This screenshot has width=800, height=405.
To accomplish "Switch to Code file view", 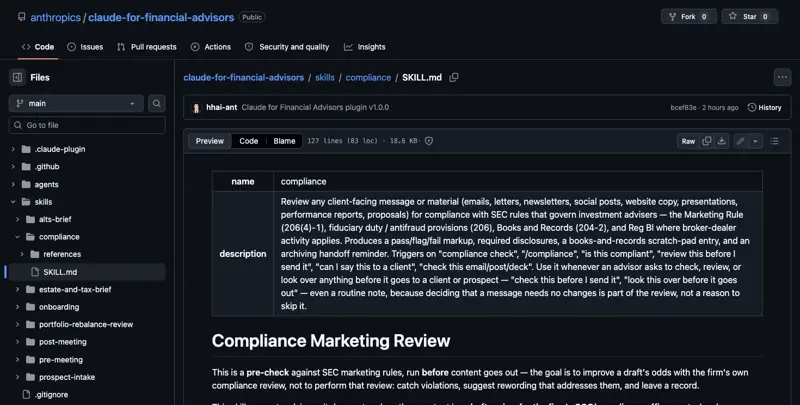I will 248,141.
